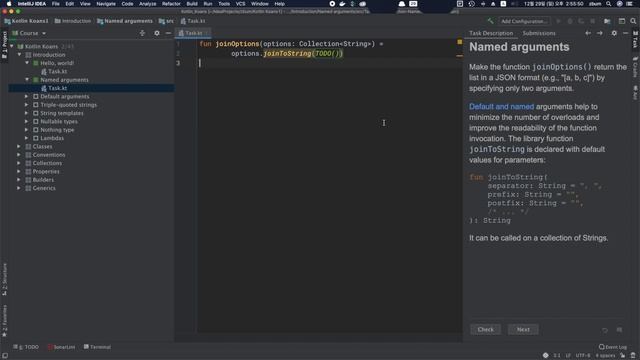Click the TODO() call in the editor

328,53
